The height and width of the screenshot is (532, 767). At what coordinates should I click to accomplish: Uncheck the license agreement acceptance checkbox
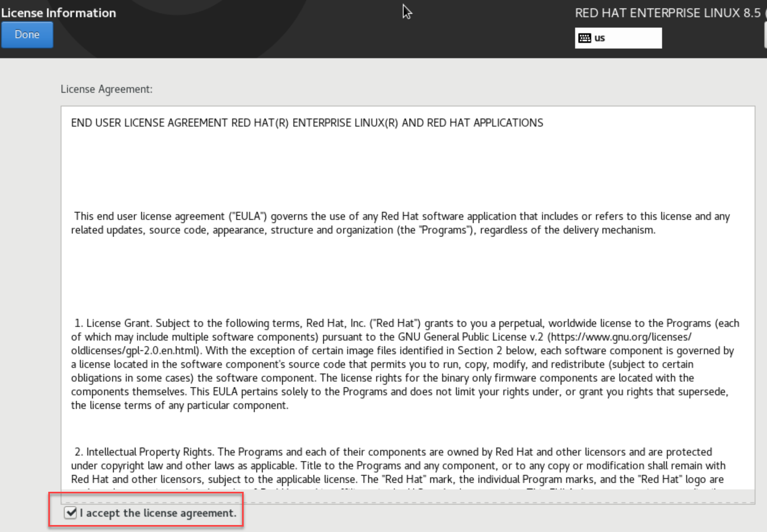point(70,513)
